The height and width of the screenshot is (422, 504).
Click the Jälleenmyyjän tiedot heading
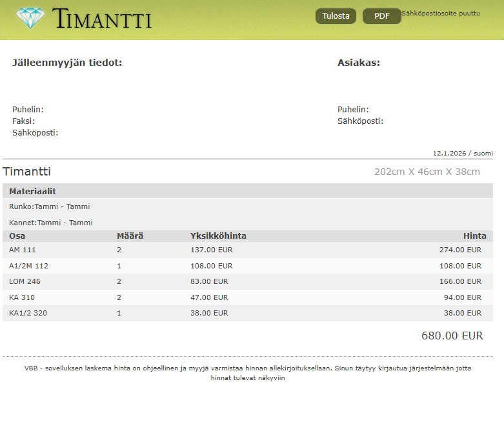click(x=67, y=63)
